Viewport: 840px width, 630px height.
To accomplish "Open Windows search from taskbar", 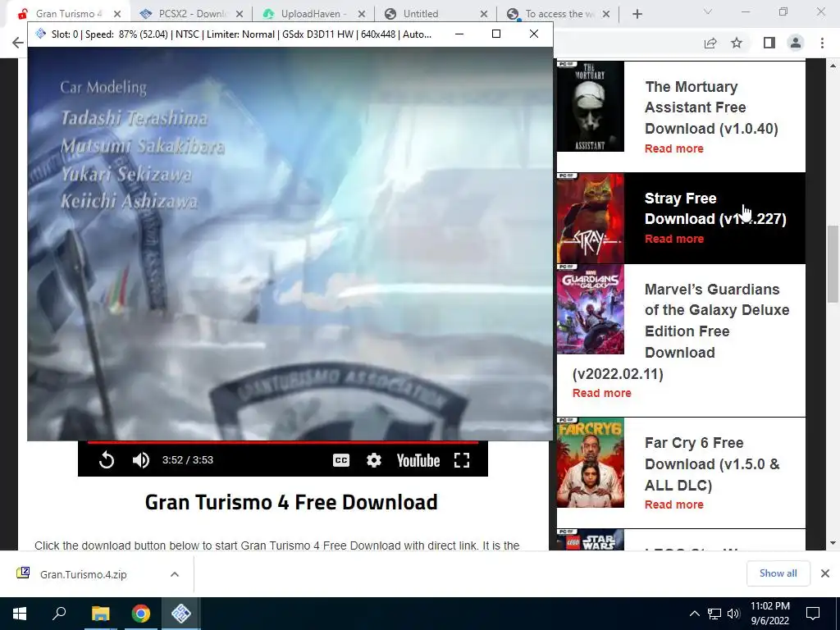I will [x=59, y=614].
